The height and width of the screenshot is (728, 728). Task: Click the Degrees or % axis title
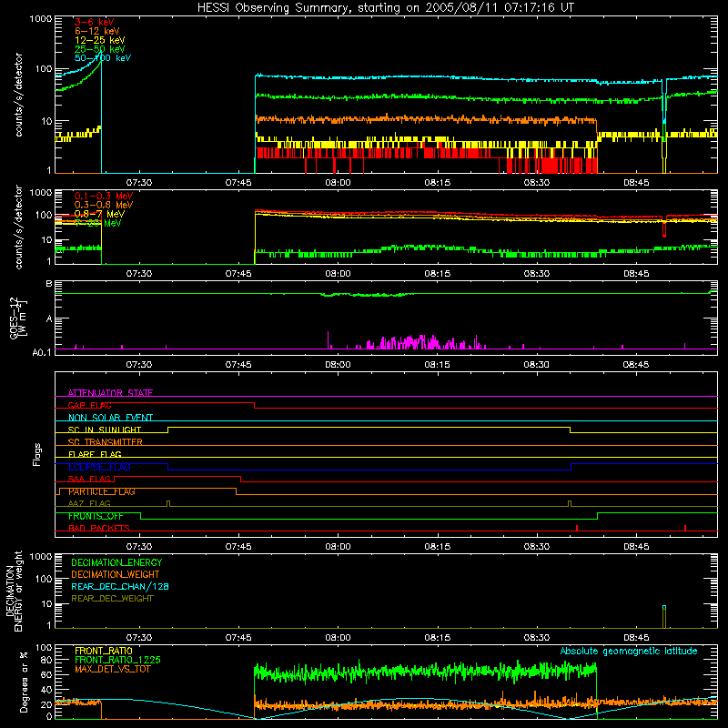pos(24,682)
